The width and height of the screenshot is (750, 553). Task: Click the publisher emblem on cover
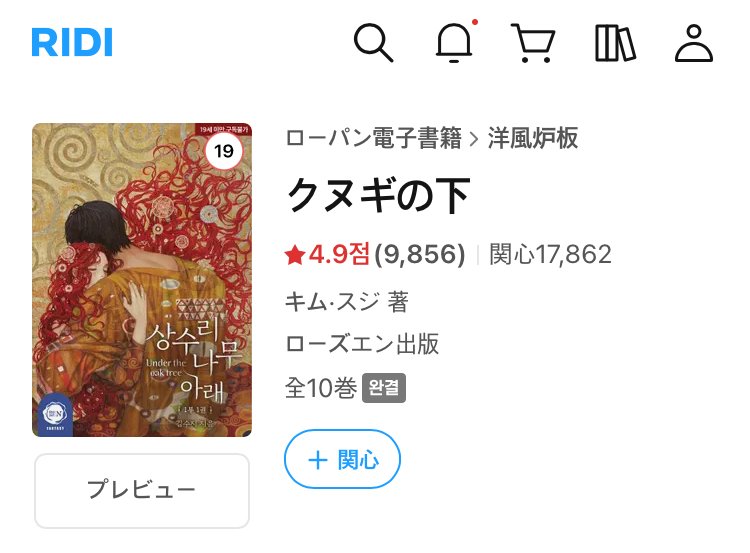click(53, 414)
